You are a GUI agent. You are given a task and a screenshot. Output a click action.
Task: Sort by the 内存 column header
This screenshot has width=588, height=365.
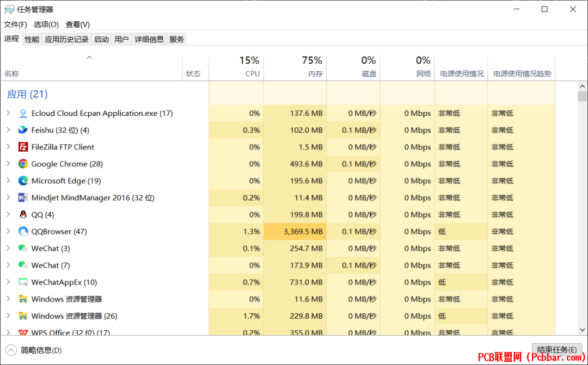(x=295, y=67)
